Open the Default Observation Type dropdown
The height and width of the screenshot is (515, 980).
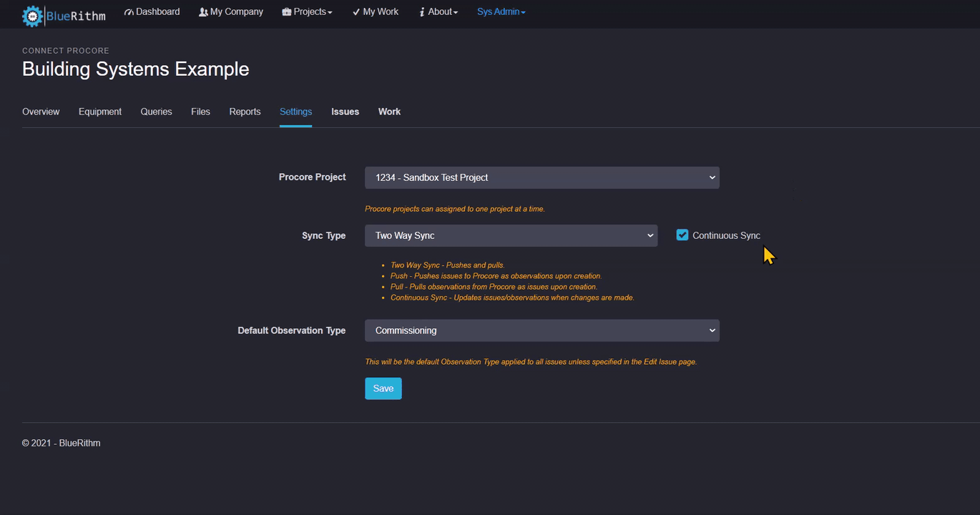coord(542,330)
